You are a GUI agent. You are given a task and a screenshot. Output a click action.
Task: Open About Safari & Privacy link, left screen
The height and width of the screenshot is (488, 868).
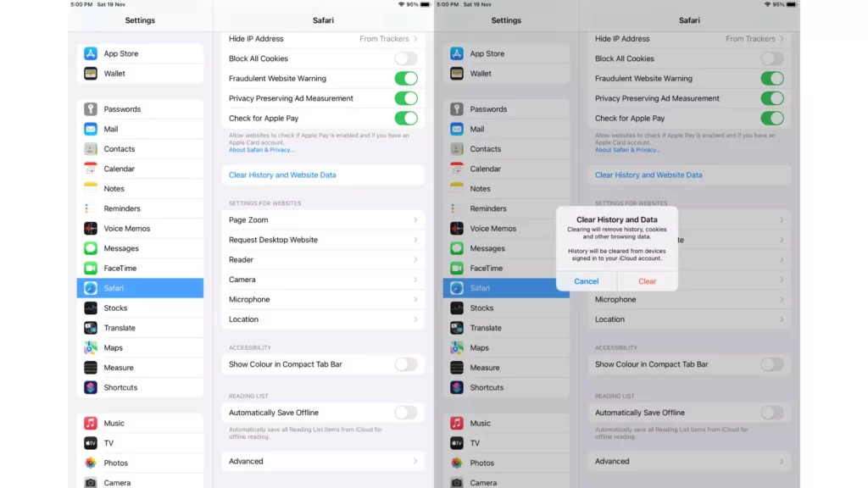(261, 150)
